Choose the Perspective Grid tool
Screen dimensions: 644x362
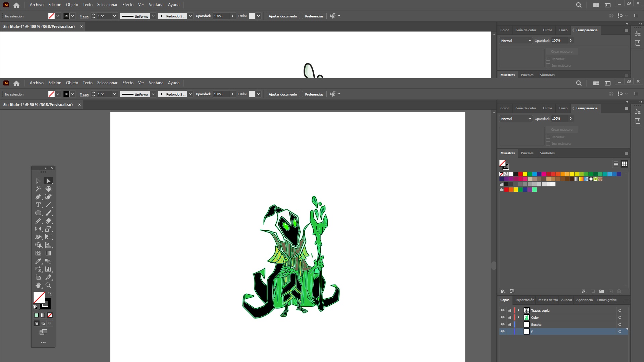(x=48, y=245)
